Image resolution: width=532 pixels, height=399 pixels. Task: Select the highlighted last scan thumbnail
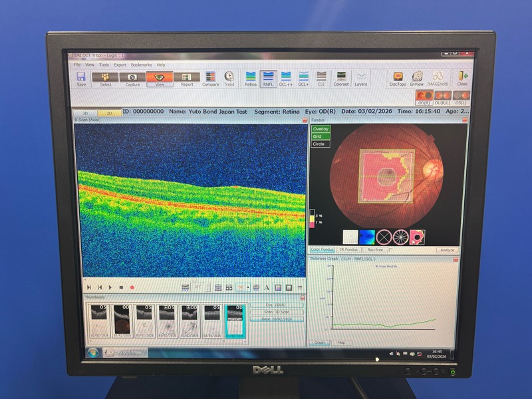[x=235, y=322]
